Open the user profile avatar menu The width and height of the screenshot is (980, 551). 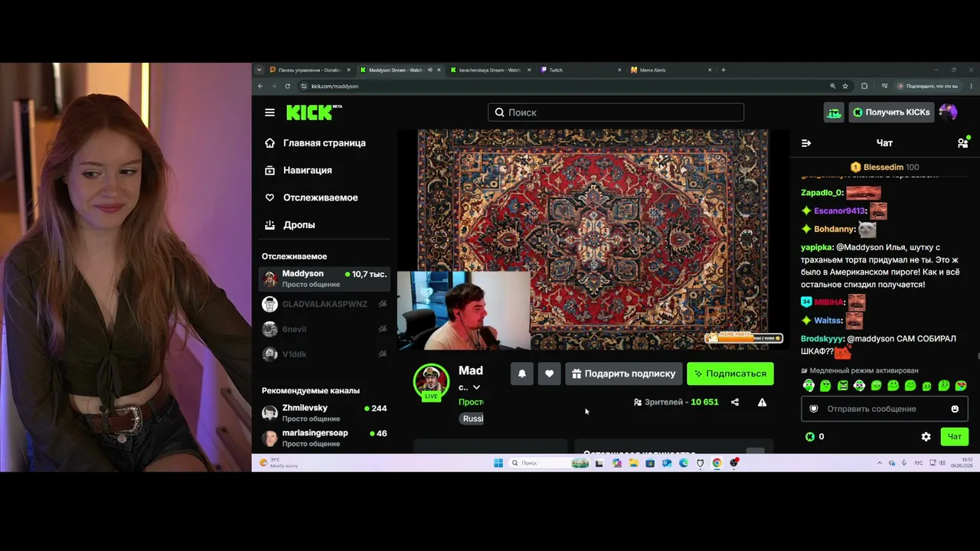coord(948,112)
